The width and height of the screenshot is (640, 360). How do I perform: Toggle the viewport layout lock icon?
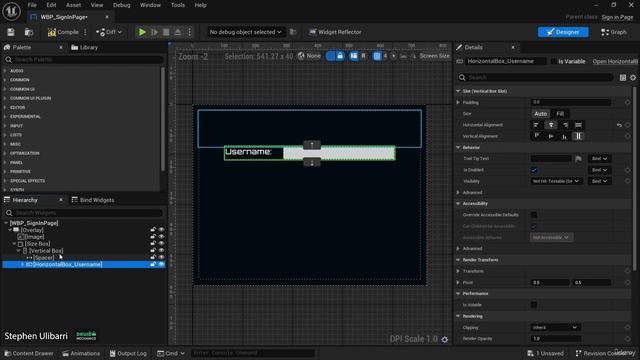[340, 56]
